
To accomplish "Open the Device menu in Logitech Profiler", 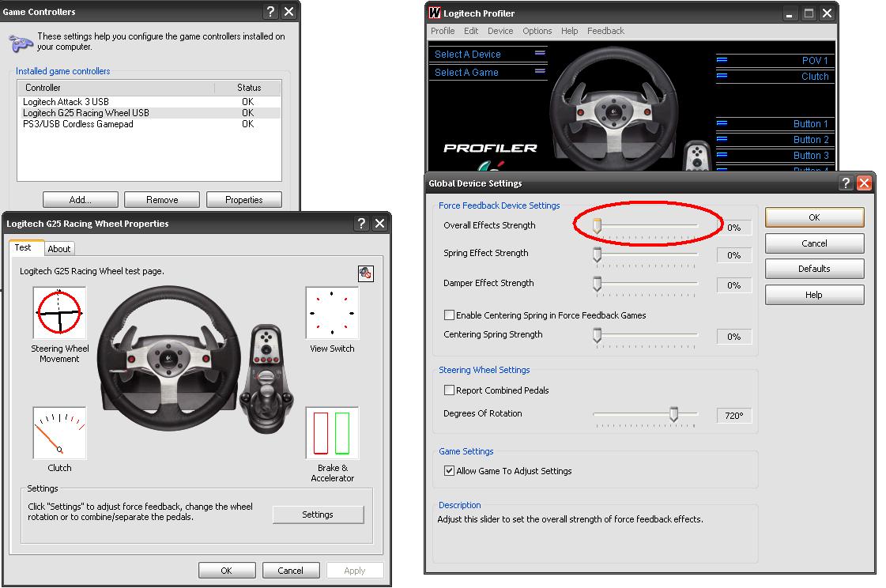I will pyautogui.click(x=500, y=31).
